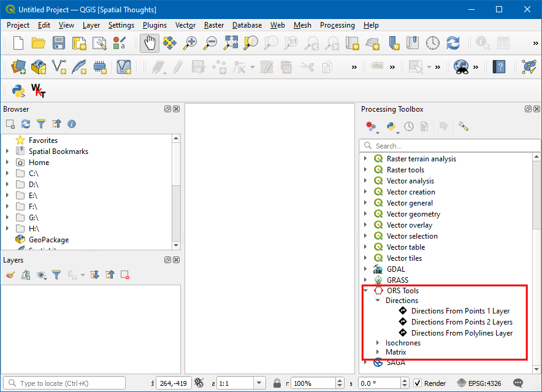Click the Save Project floppy disk icon
Image resolution: width=542 pixels, height=392 pixels.
(x=58, y=43)
